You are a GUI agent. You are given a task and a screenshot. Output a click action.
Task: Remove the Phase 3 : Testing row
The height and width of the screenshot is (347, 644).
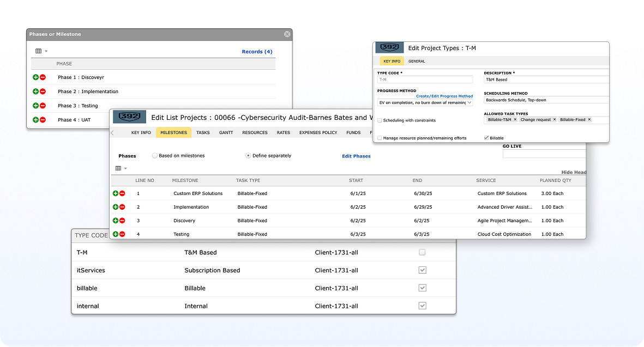(x=43, y=106)
